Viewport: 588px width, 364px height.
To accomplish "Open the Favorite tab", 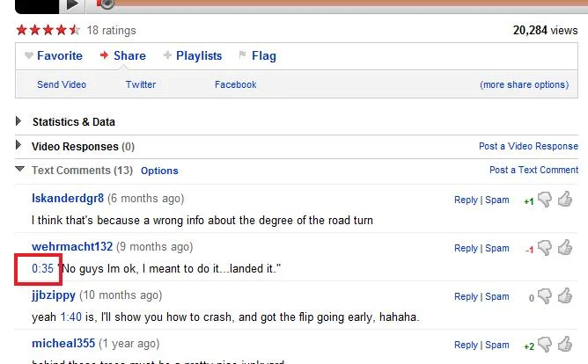I will (53, 55).
